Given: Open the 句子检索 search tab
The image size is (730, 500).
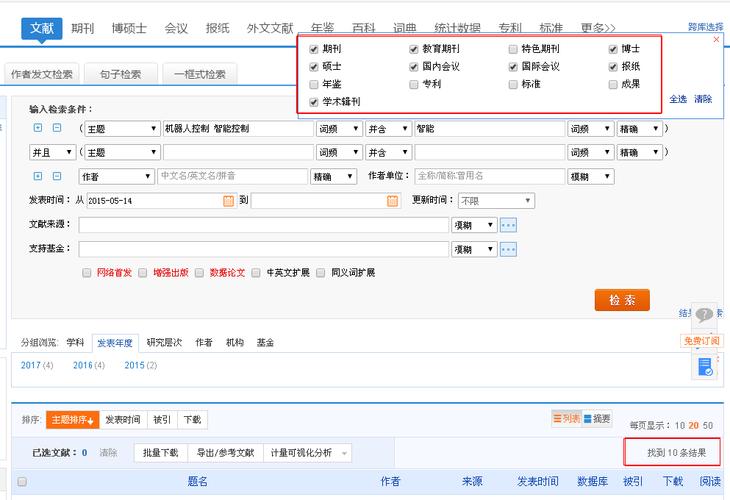Looking at the screenshot, I should (x=121, y=74).
